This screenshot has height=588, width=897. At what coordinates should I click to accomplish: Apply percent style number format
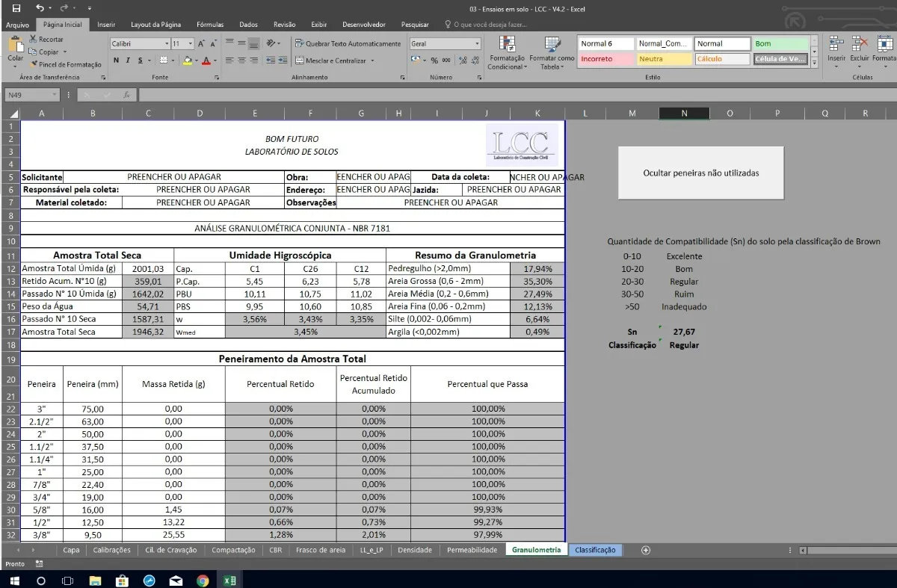pos(434,61)
